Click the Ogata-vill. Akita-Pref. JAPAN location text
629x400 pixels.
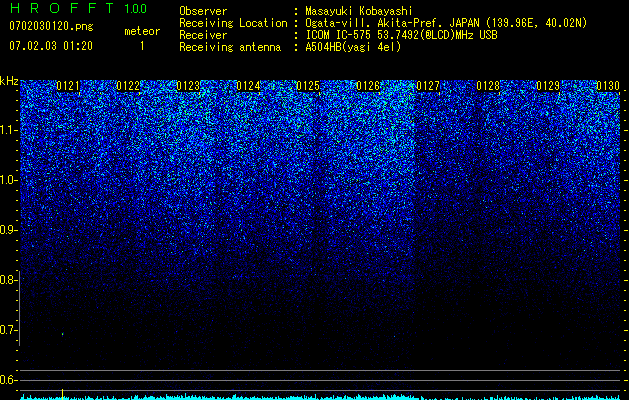(x=446, y=23)
